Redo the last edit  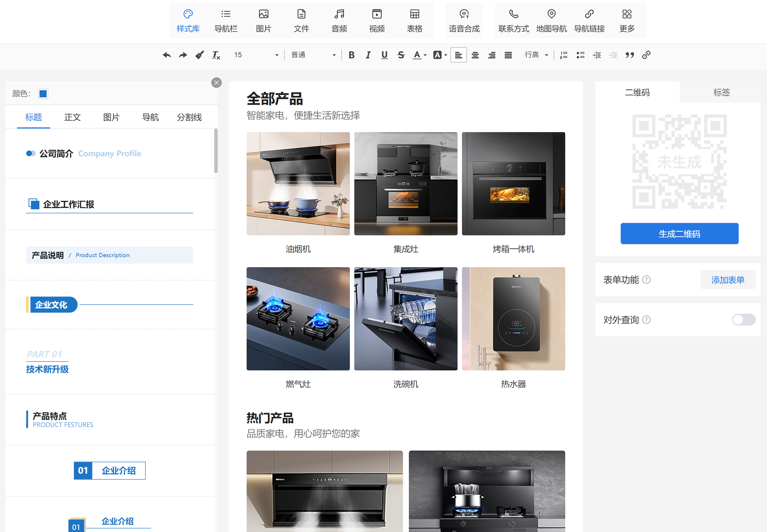tap(183, 55)
